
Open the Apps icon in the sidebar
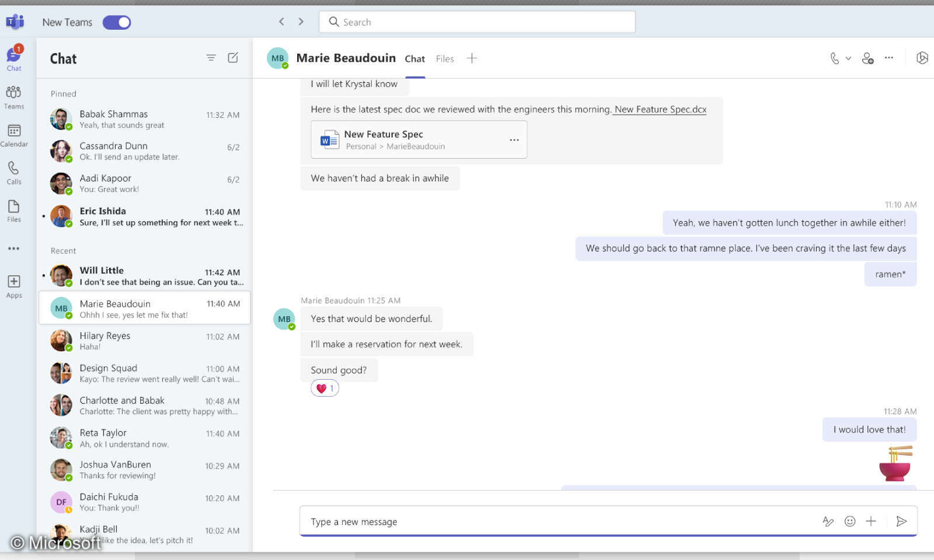(13, 284)
